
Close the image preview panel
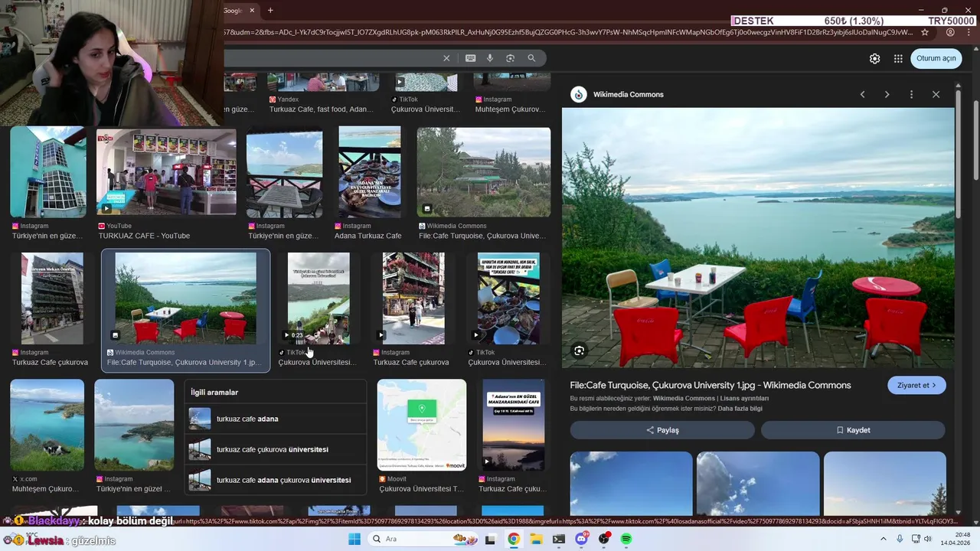click(x=936, y=94)
